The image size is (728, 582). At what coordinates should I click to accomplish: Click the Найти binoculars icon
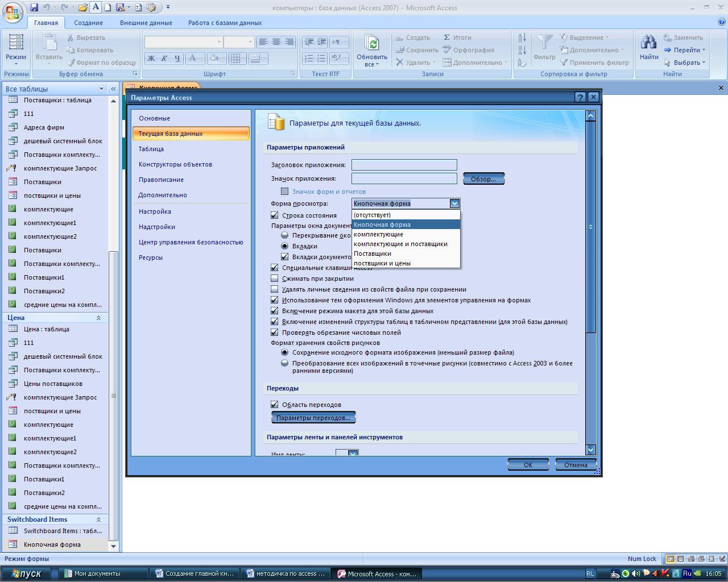click(649, 42)
